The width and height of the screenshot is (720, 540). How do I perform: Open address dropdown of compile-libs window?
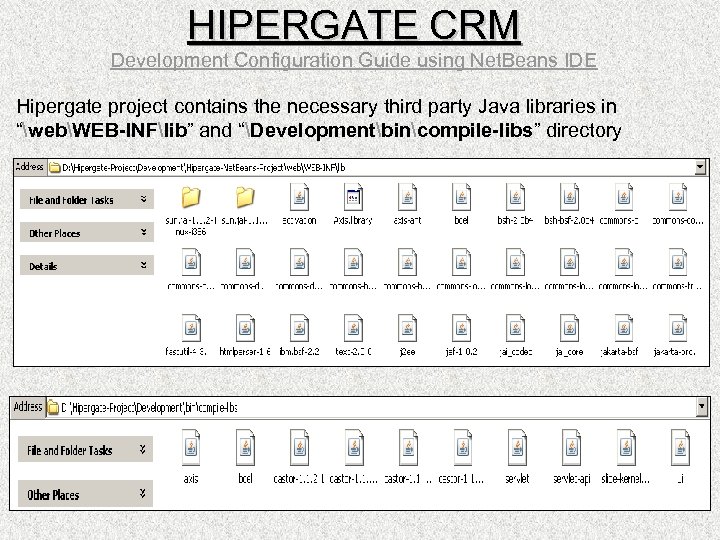tap(701, 407)
